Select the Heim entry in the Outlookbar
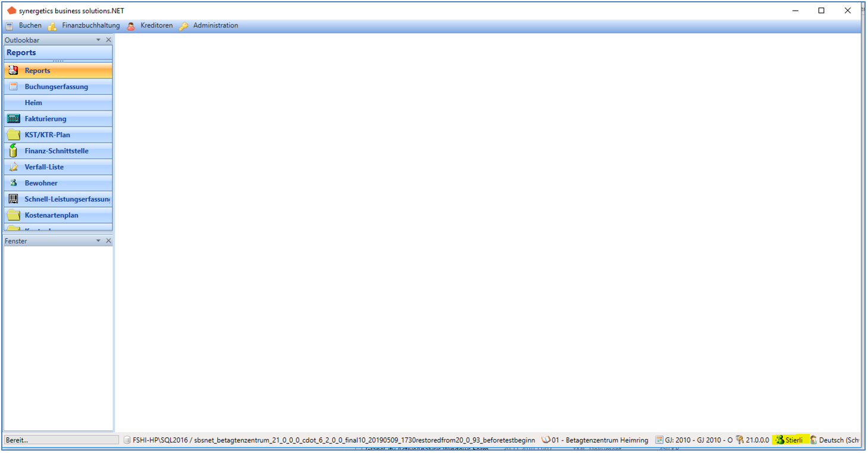This screenshot has width=868, height=453. [58, 103]
